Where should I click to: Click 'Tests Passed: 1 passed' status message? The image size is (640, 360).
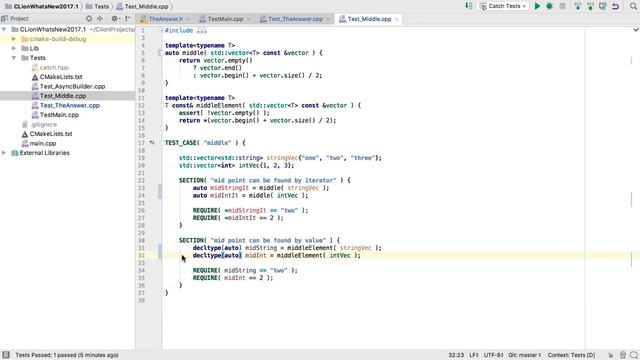click(x=67, y=355)
